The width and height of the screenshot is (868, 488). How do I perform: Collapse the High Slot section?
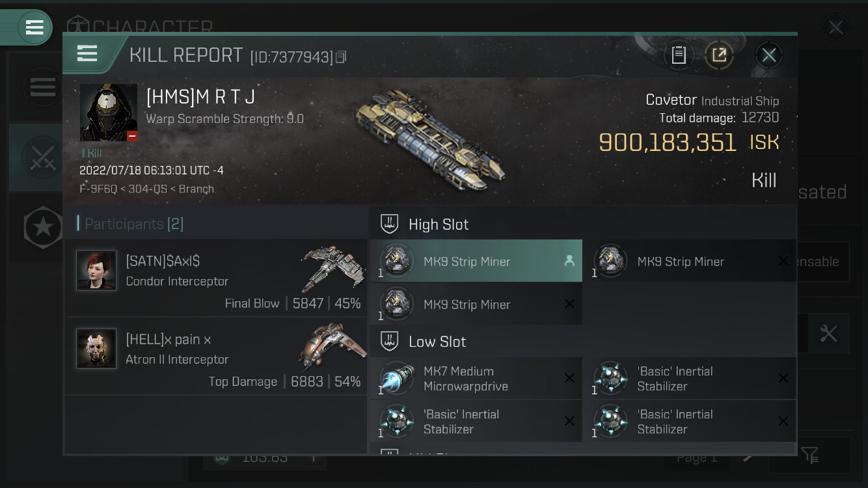(x=583, y=224)
